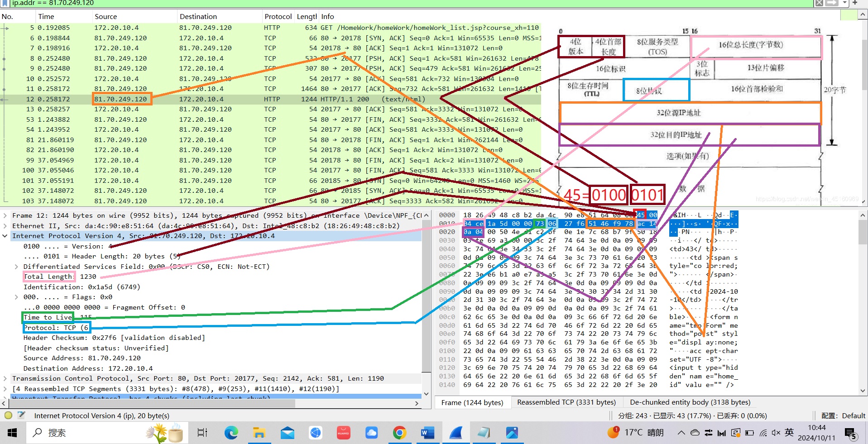Launch Microsoft Edge from the taskbar

231,433
